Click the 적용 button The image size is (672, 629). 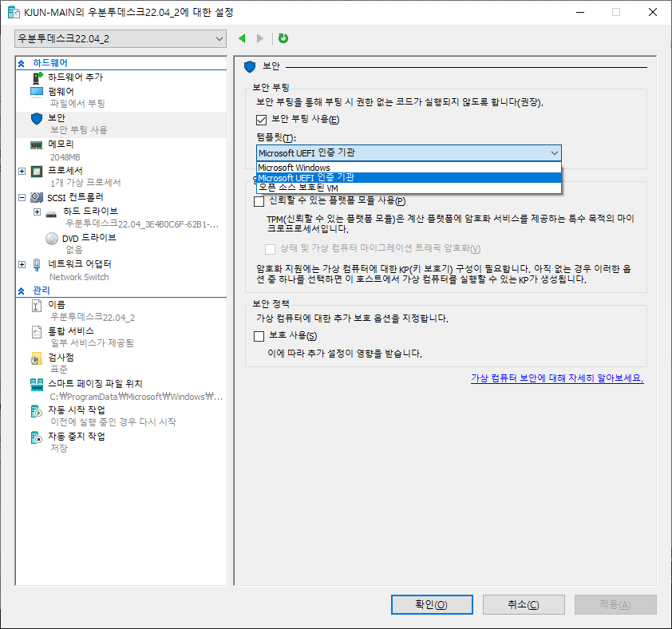(x=615, y=604)
